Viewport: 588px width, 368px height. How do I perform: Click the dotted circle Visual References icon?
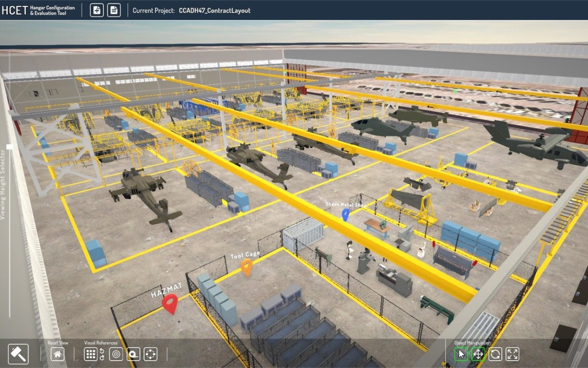150,353
